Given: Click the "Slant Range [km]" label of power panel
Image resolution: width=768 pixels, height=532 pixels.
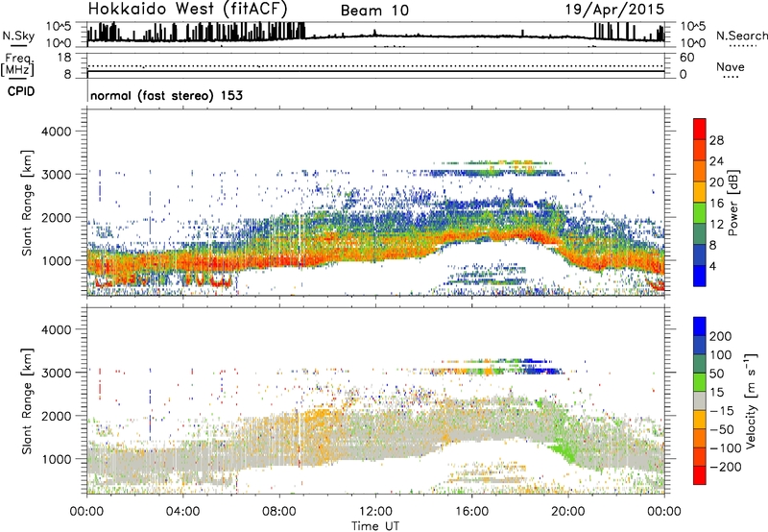Looking at the screenshot, I should (27, 203).
